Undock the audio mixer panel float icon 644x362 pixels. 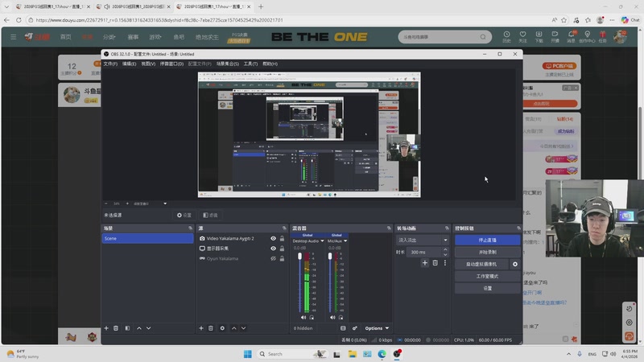[x=389, y=228]
